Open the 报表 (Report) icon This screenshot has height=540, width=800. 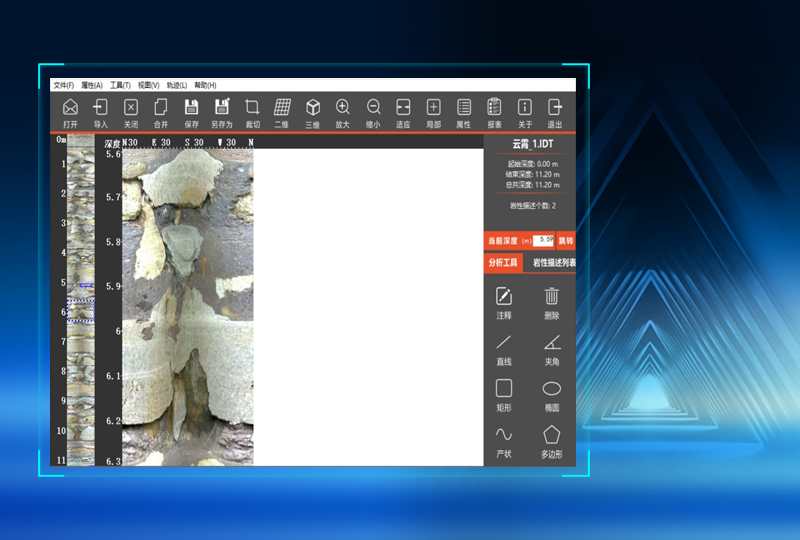[x=494, y=108]
